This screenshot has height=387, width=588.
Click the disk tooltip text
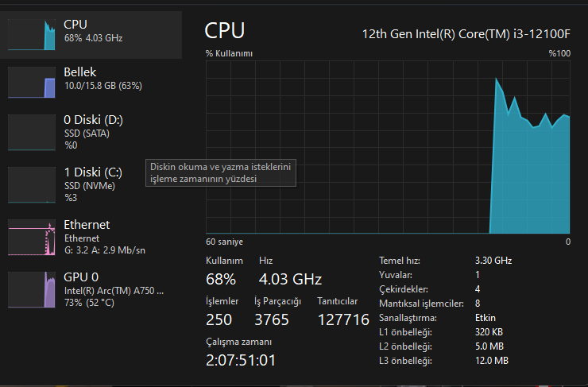[221, 173]
